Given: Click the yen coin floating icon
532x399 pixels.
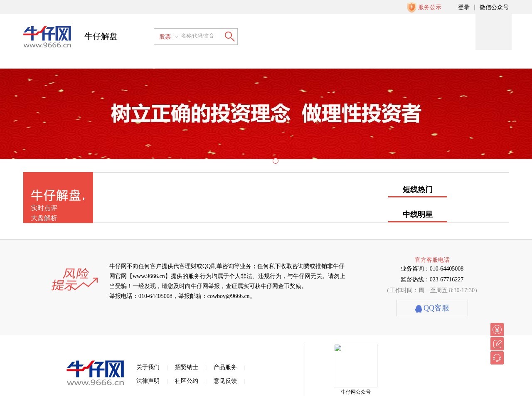Looking at the screenshot, I should (497, 330).
